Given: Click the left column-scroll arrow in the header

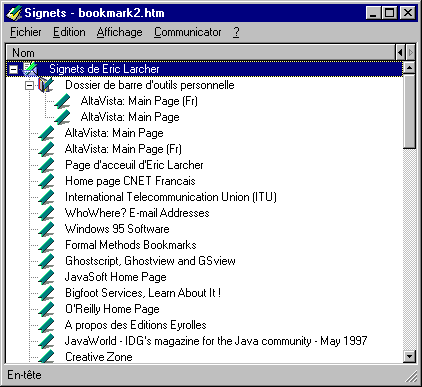Looking at the screenshot, I should click(x=400, y=53).
